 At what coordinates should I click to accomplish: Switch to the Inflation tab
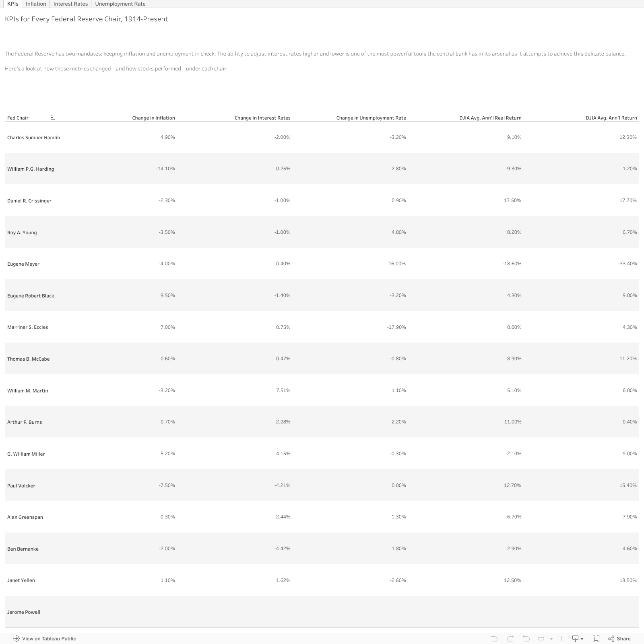(36, 4)
